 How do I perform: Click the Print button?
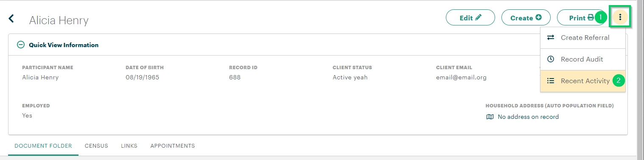(x=581, y=18)
